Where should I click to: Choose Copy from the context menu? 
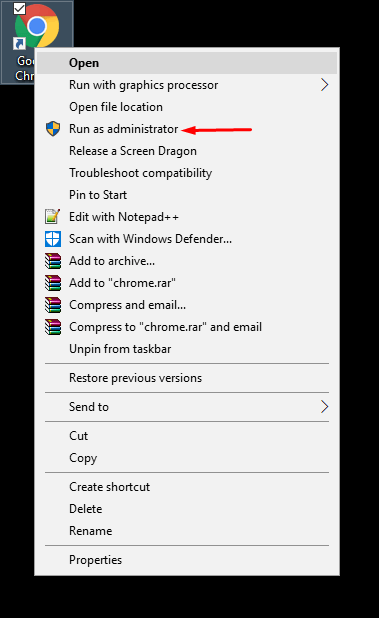(x=187, y=458)
